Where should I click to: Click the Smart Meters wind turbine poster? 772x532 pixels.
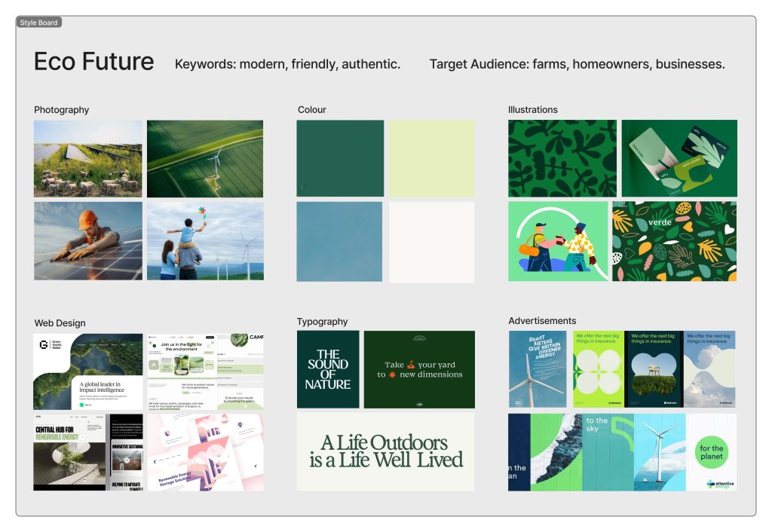pos(538,369)
